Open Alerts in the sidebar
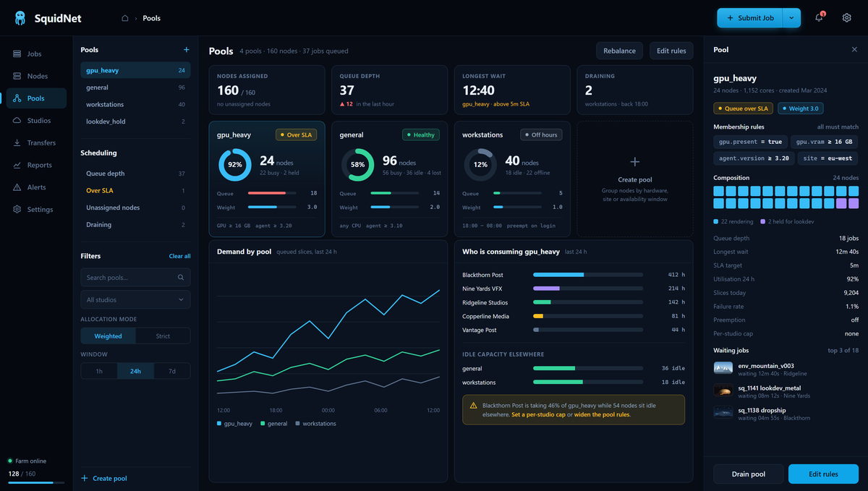This screenshot has width=868, height=491. click(36, 187)
